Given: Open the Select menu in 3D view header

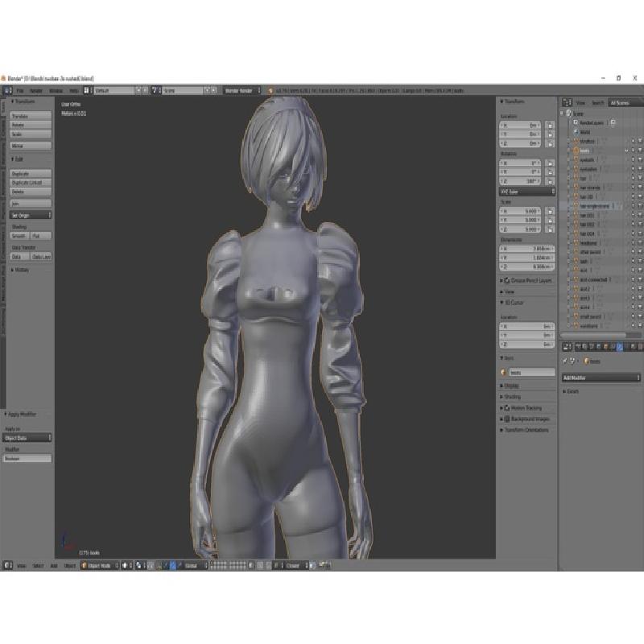Looking at the screenshot, I should (x=38, y=566).
